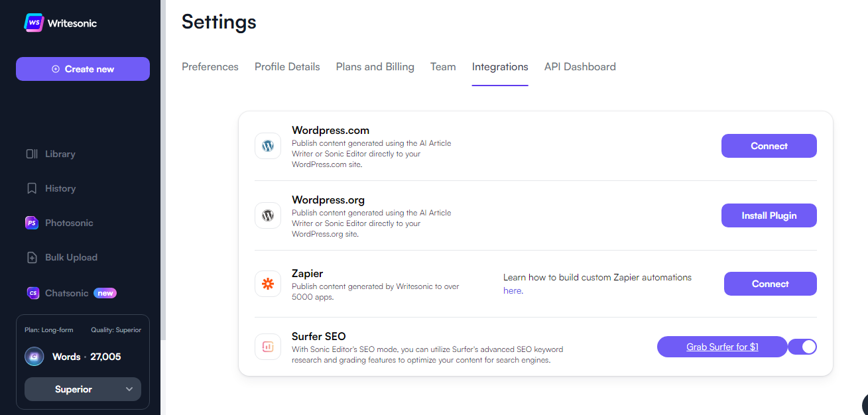
Task: Click the Writesonic logo icon
Action: click(x=34, y=23)
